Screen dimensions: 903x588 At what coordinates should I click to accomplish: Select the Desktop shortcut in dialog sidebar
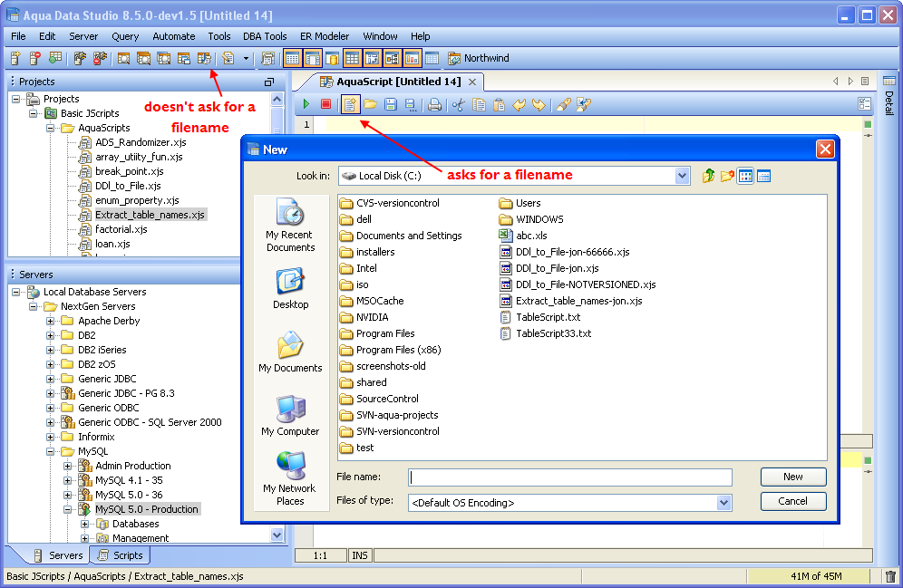pos(290,288)
